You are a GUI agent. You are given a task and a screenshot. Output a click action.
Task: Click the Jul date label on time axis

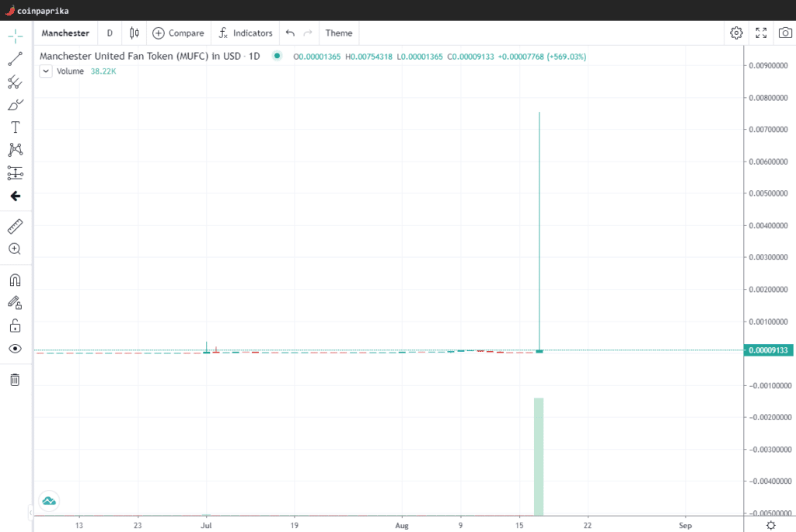(x=206, y=526)
